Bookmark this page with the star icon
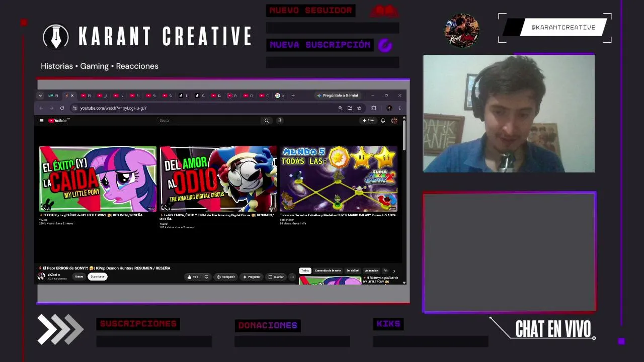Screen dimensions: 644x362 coord(359,108)
